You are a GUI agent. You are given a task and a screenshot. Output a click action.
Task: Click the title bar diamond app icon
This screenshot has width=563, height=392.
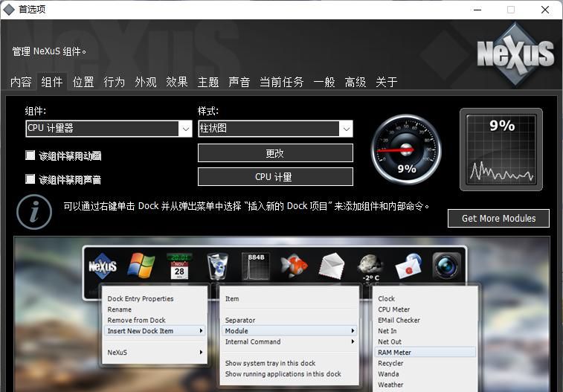tap(8, 10)
